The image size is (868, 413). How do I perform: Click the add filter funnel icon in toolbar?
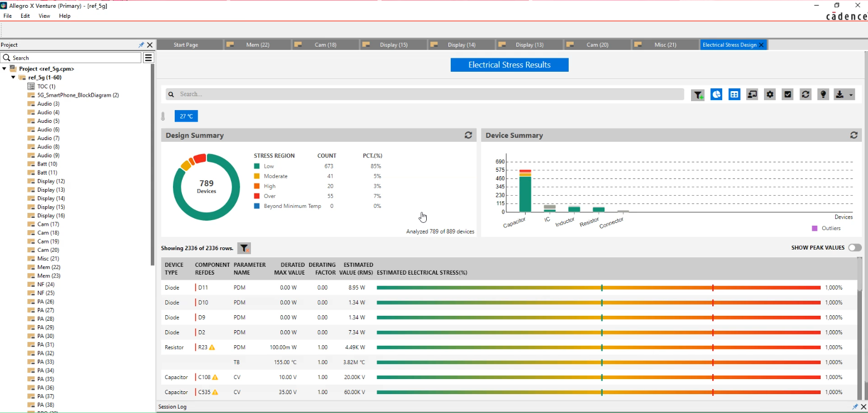tap(698, 95)
